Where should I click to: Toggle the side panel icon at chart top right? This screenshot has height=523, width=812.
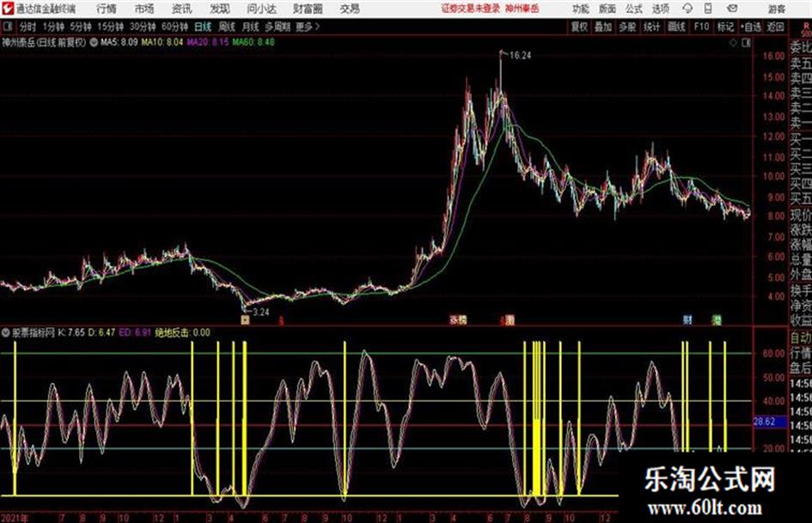tap(746, 43)
